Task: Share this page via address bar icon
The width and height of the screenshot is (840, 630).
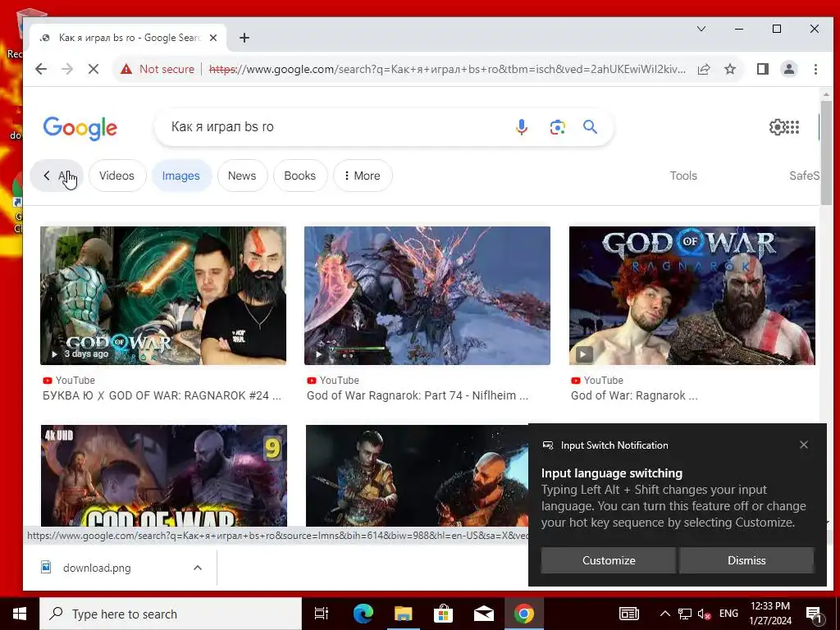Action: (704, 69)
